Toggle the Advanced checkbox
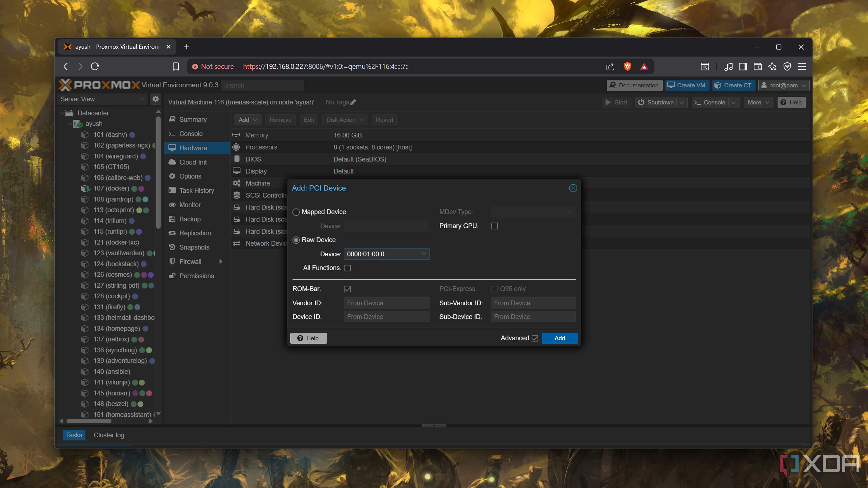The height and width of the screenshot is (488, 868). coord(535,338)
